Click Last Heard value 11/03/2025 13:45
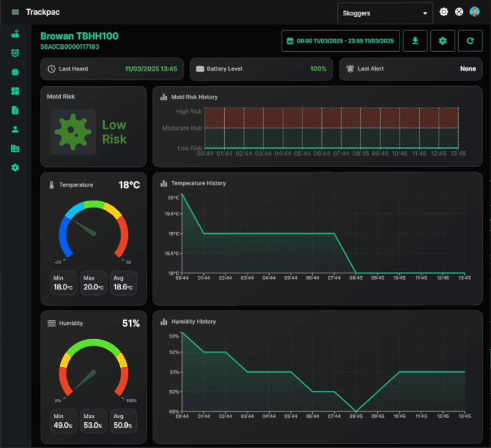The height and width of the screenshot is (448, 491). (x=151, y=69)
